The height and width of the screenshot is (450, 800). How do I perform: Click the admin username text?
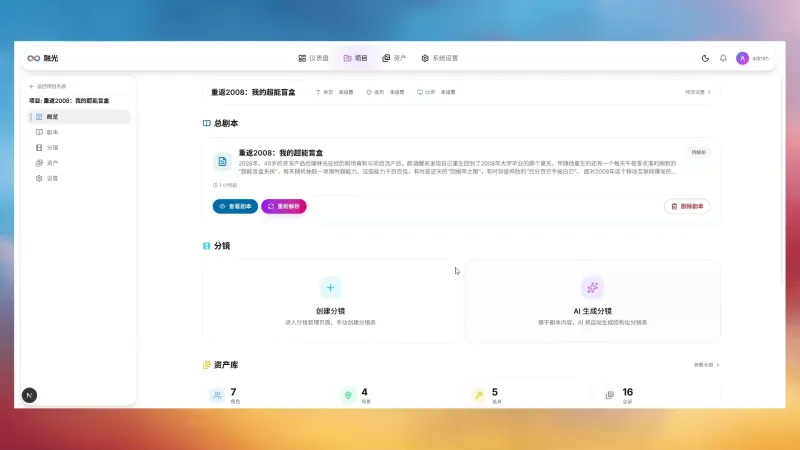760,58
